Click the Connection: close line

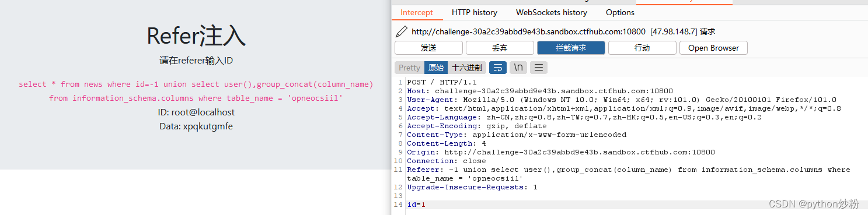pos(447,161)
